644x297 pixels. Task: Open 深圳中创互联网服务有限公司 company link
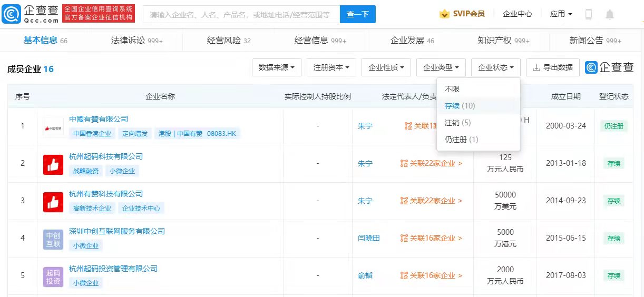tap(117, 231)
